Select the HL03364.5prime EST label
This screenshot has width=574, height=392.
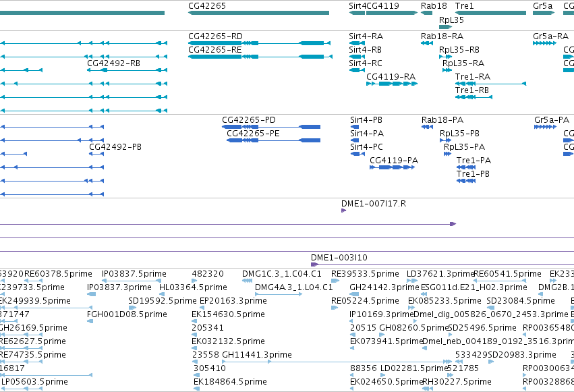pos(193,287)
